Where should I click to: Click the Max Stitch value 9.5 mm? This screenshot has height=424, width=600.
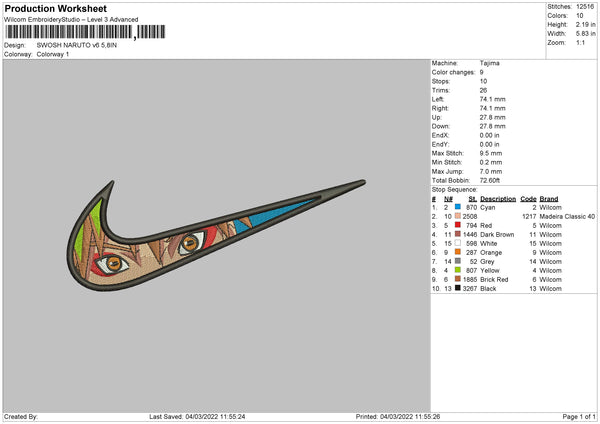[491, 153]
